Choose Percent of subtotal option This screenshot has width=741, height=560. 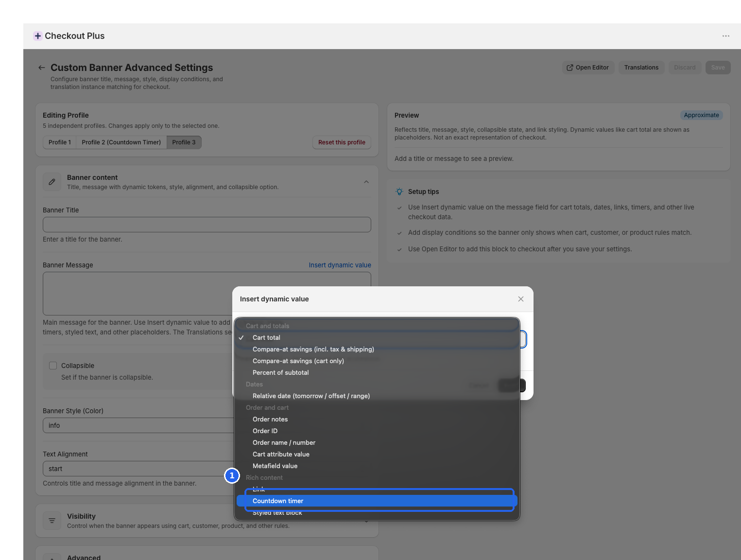[x=377, y=372]
